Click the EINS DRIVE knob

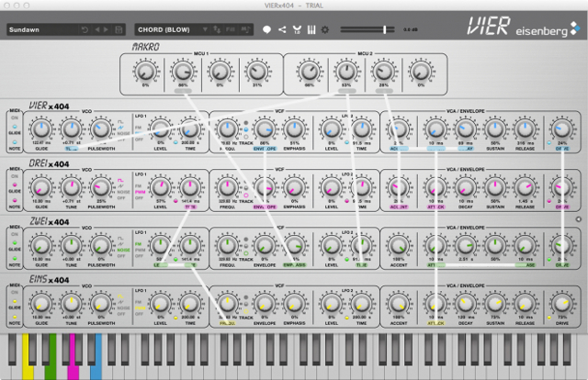(x=561, y=304)
